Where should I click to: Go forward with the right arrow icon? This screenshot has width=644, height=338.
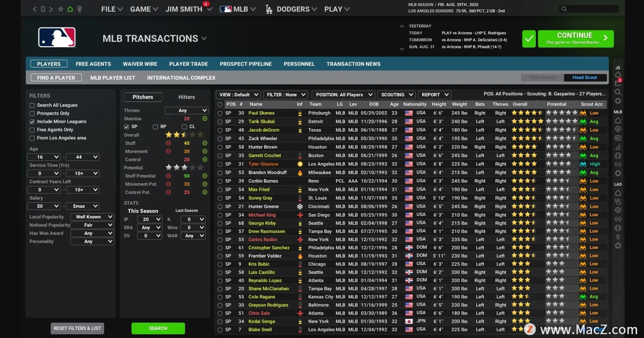click(51, 9)
